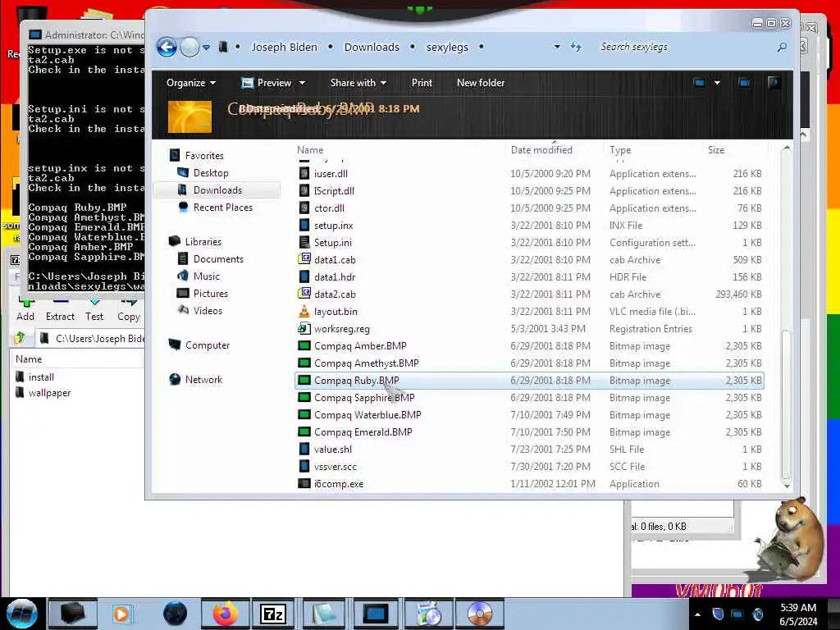Select vssver.scc file name
The image size is (840, 630).
pos(336,467)
